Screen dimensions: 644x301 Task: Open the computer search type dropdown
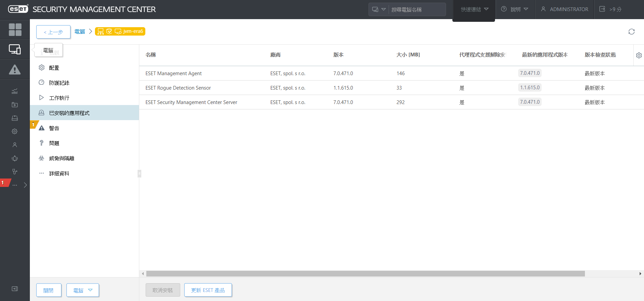(x=379, y=9)
